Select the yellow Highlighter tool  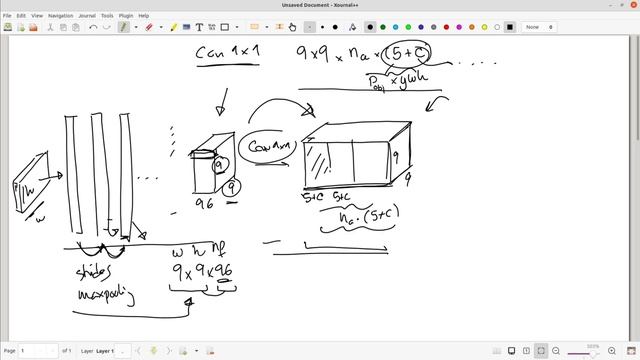click(x=173, y=27)
